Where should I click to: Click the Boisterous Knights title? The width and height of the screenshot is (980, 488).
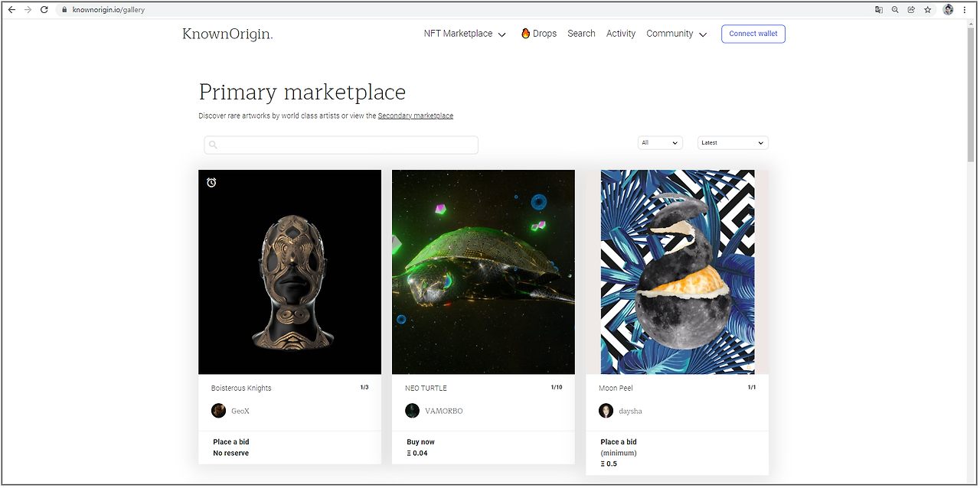tap(241, 389)
